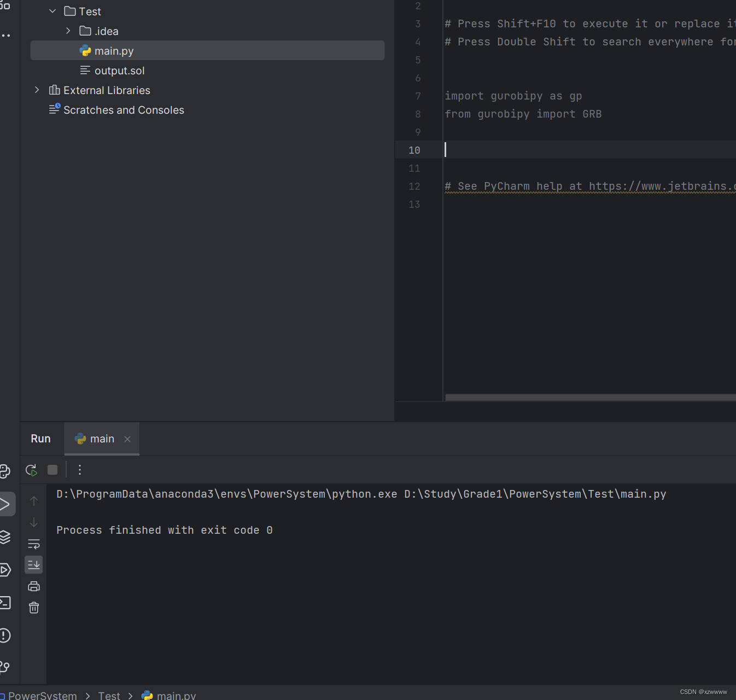Select output.sol in the project tree
The width and height of the screenshot is (736, 700).
(119, 70)
